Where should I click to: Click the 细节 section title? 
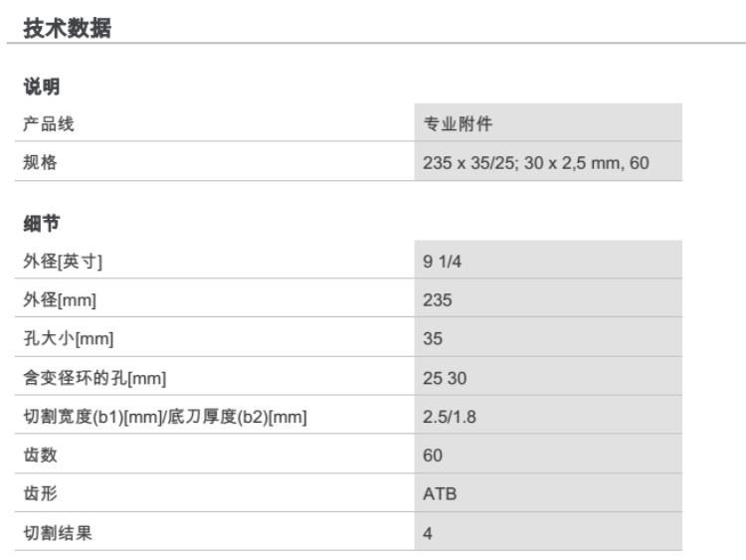[41, 224]
